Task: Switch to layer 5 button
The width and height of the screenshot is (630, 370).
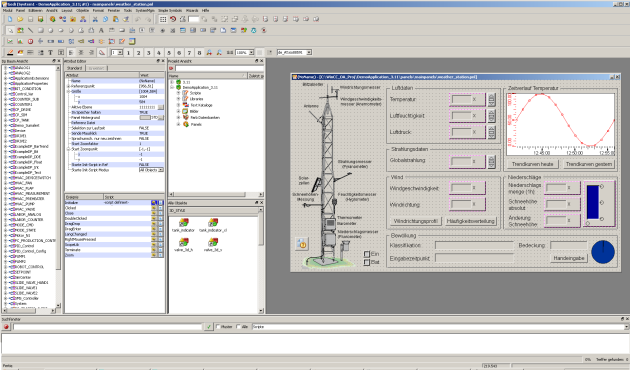Action: coord(169,53)
